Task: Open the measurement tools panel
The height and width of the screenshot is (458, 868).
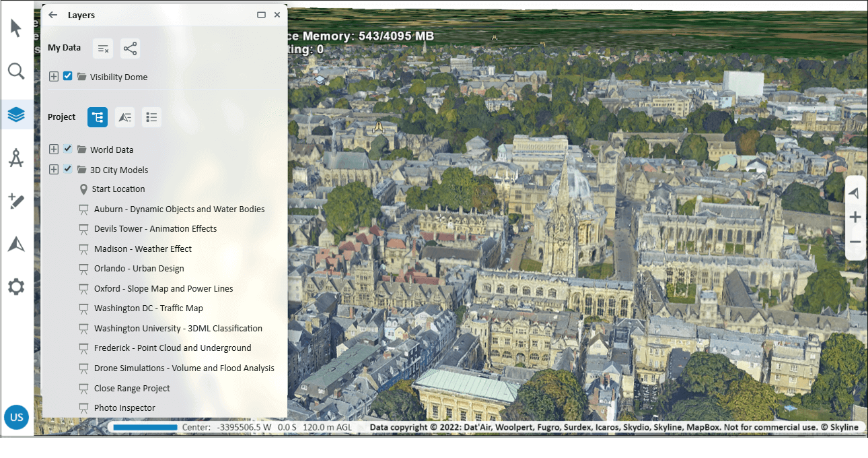Action: click(x=16, y=158)
